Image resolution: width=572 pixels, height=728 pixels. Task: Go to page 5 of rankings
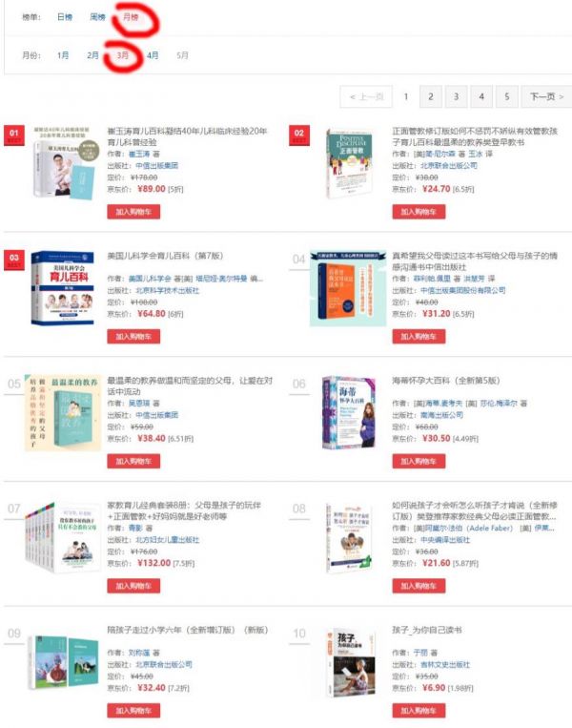[x=506, y=96]
